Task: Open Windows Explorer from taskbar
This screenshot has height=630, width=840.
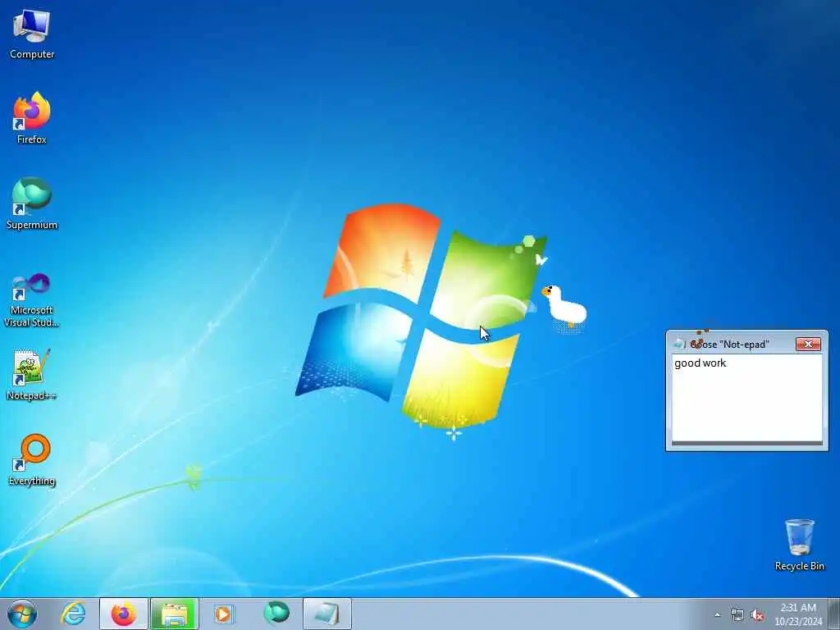Action: (x=175, y=614)
